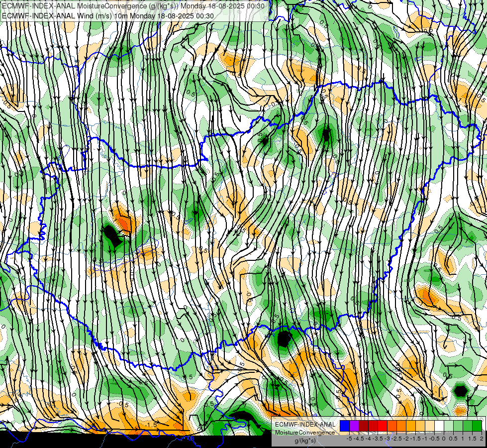487x448 pixels.
Task: Pick the legend swatch between -1.5 and -1
Action: click(420, 426)
